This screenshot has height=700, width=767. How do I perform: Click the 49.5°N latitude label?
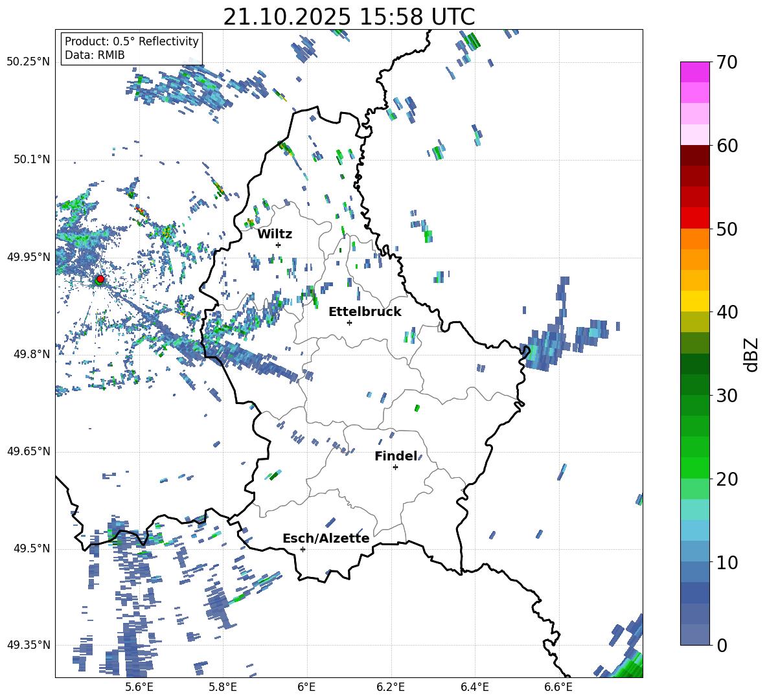(x=32, y=548)
